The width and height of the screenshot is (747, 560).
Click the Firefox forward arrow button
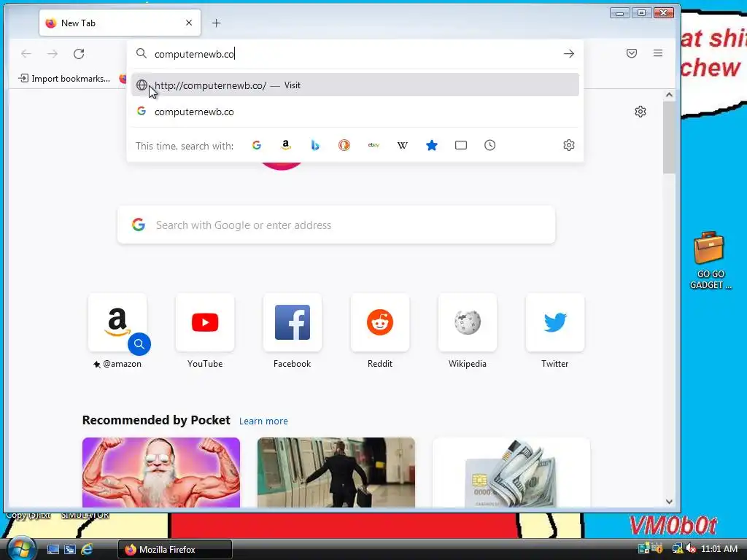(53, 54)
